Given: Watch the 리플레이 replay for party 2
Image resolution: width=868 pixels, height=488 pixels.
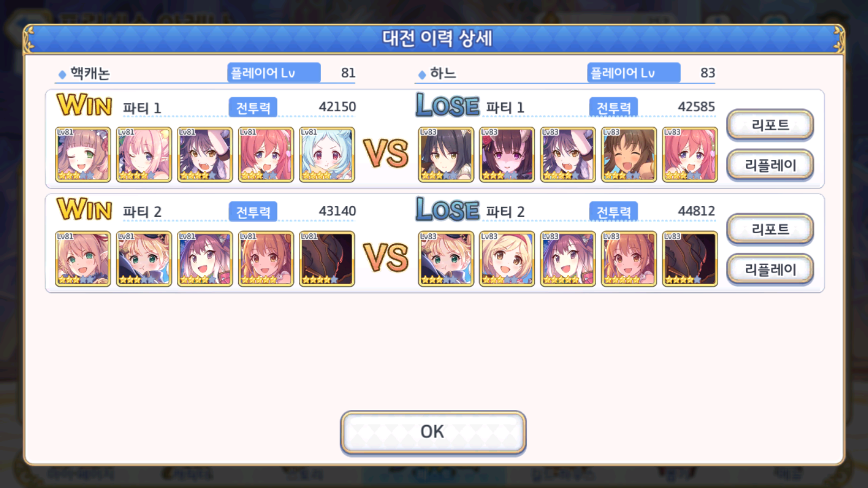Looking at the screenshot, I should point(770,269).
